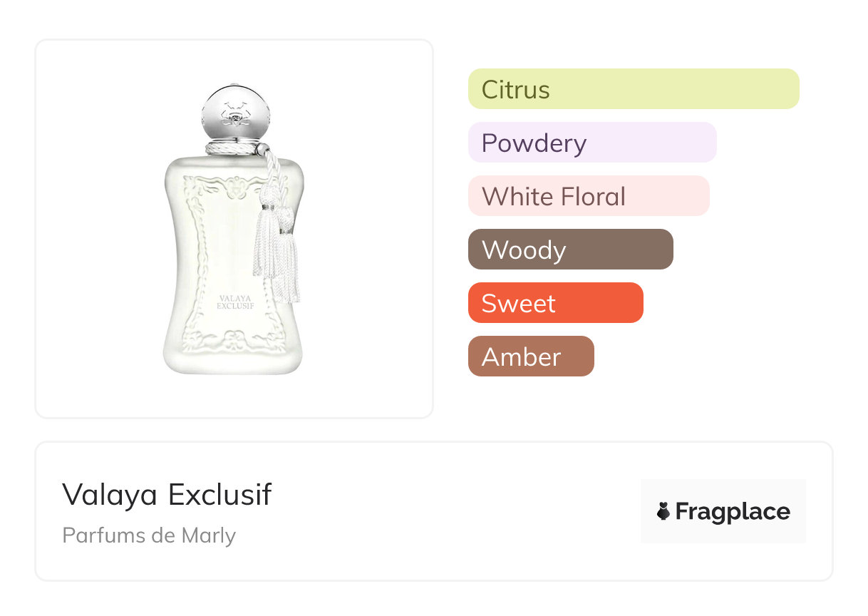Select the Citrus accord bar
Screen dimensions: 868x616
click(x=633, y=89)
